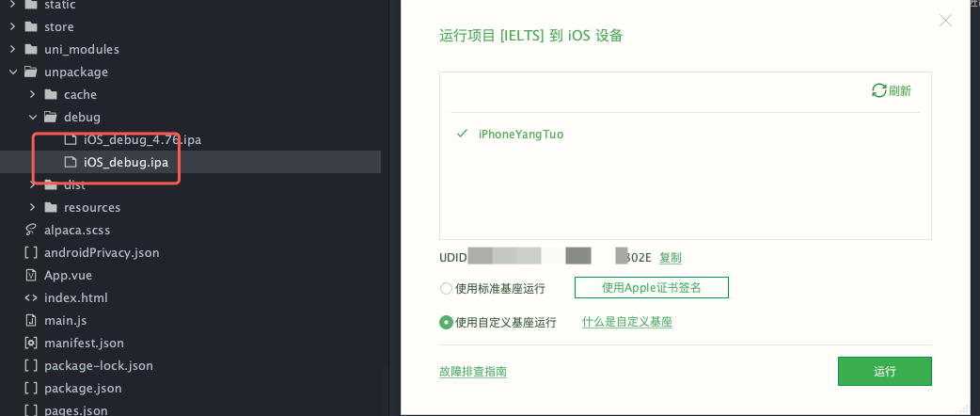Open package.json file
The width and height of the screenshot is (980, 416).
pyautogui.click(x=83, y=388)
